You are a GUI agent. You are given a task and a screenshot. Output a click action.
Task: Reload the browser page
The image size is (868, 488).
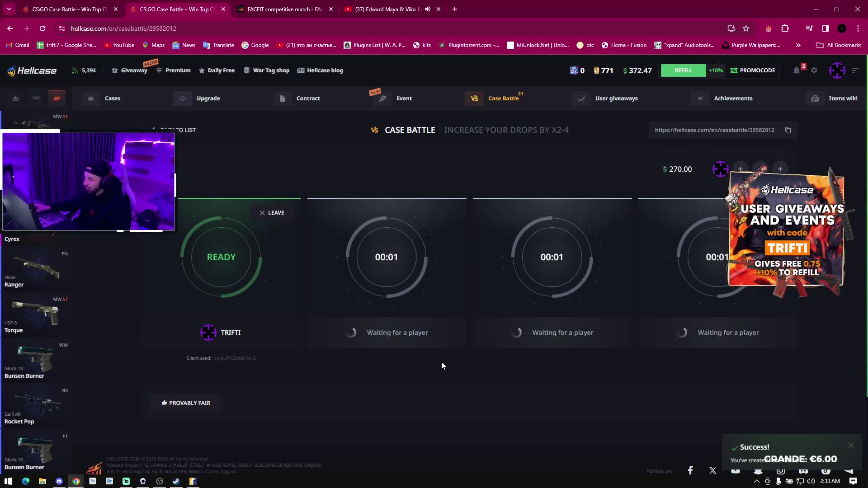pyautogui.click(x=42, y=28)
